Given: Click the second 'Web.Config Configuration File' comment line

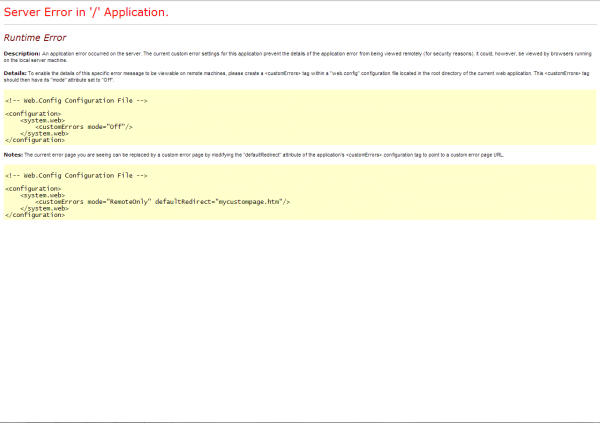Looking at the screenshot, I should click(76, 176).
